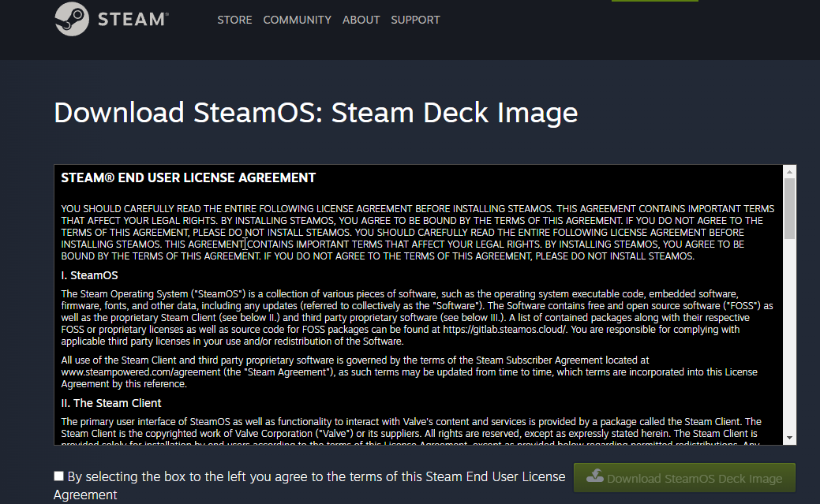Viewport: 820px width, 504px height.
Task: Click the Download SteamOS page title
Action: (x=315, y=113)
